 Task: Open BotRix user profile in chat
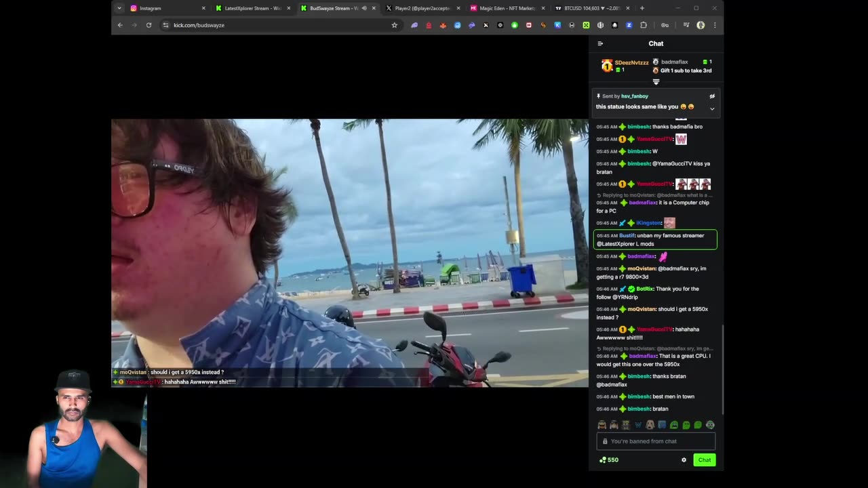[644, 289]
